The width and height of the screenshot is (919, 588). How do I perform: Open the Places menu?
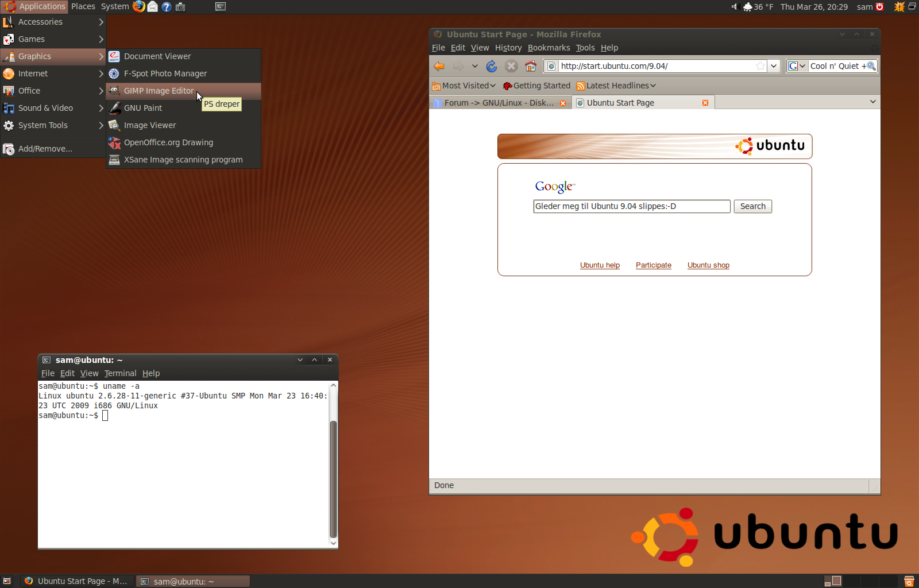pos(83,6)
